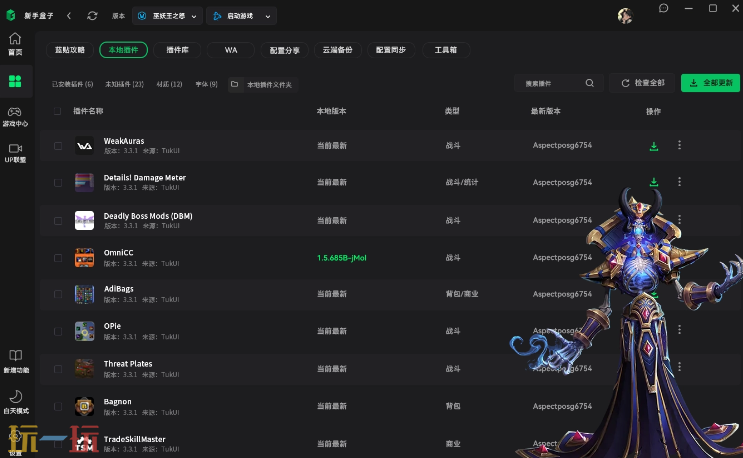
Task: Open more options for Threat Plates
Action: click(680, 367)
